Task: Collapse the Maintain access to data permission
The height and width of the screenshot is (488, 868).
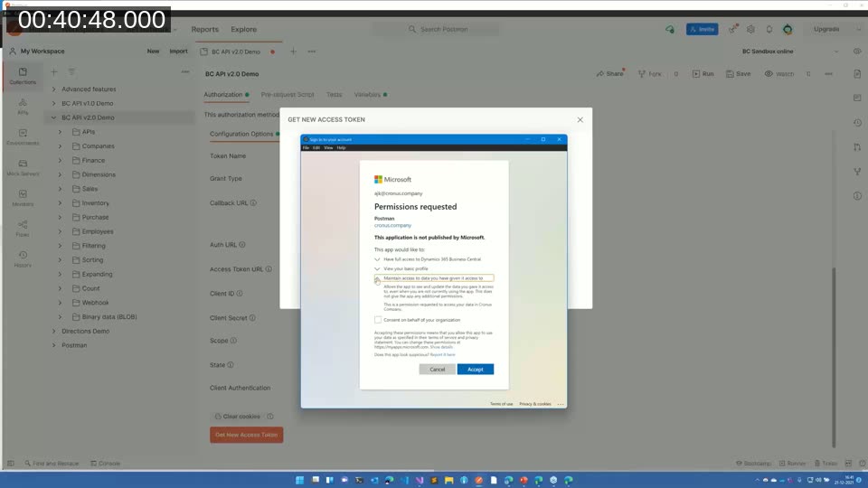Action: (x=378, y=278)
